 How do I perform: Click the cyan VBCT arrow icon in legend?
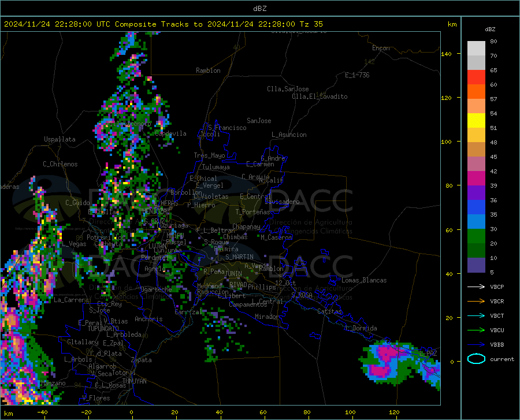[x=476, y=315]
